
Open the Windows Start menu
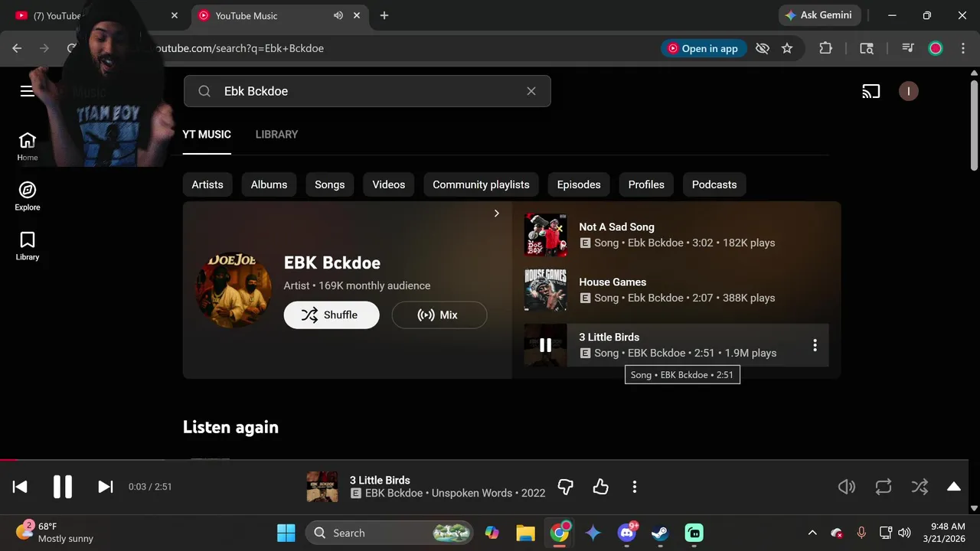click(x=286, y=533)
